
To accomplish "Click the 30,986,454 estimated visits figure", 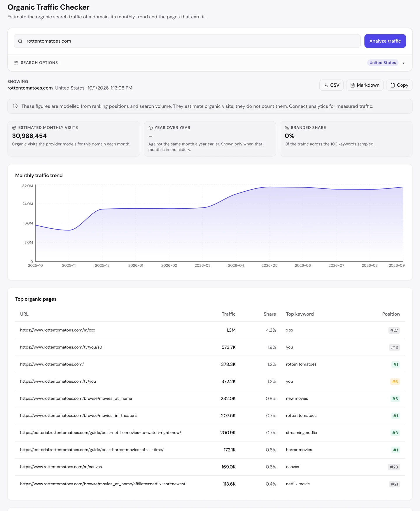I will click(29, 136).
